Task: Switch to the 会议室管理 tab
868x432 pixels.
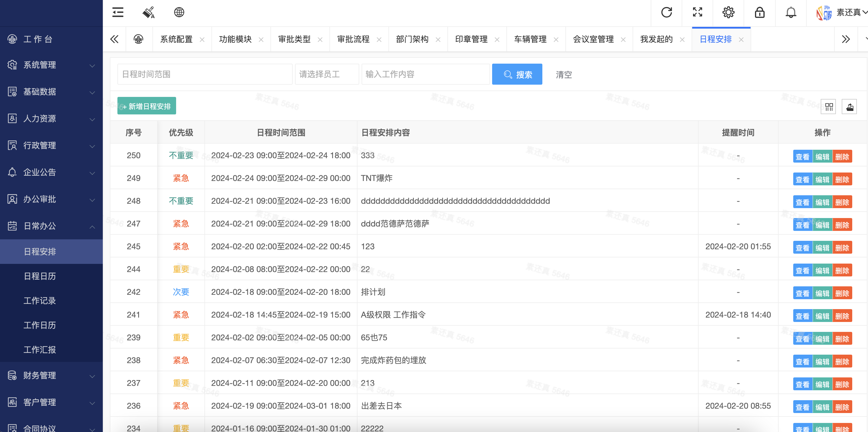Action: (x=593, y=39)
